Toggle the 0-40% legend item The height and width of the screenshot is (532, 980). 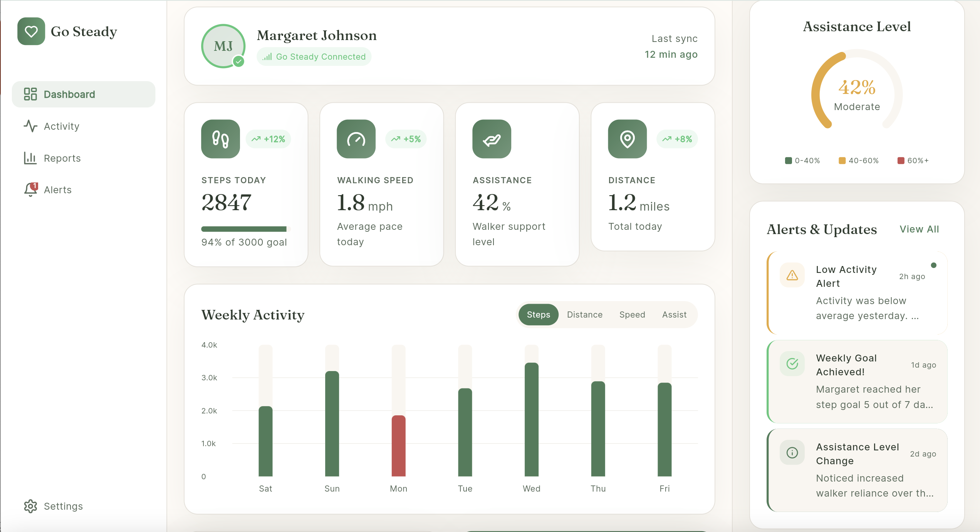click(x=802, y=161)
